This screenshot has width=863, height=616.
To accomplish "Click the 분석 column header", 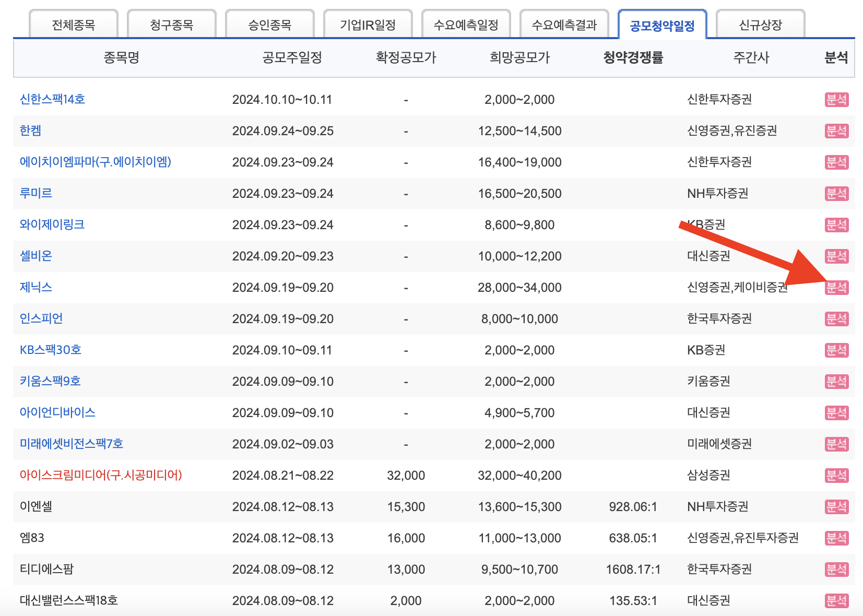I will tap(836, 57).
